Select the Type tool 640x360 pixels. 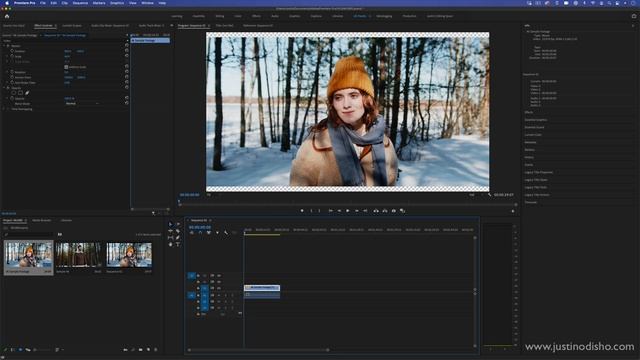(178, 244)
